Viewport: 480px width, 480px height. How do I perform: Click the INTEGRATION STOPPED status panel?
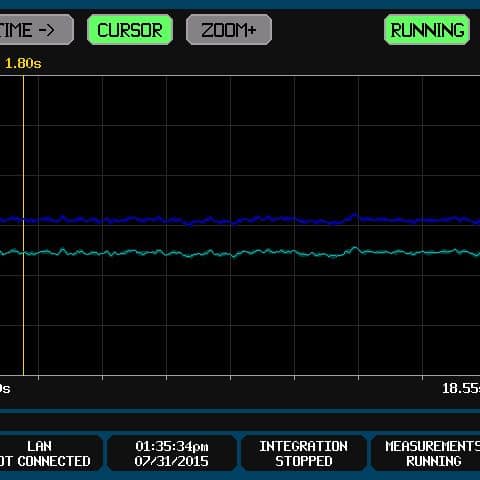tap(303, 453)
